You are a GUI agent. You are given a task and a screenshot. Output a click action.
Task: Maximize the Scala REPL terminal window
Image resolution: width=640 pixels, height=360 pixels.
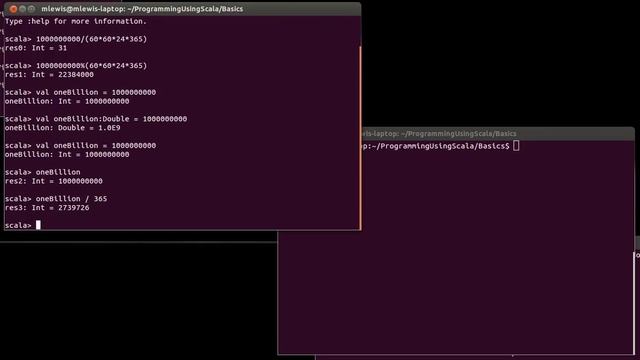[31, 9]
